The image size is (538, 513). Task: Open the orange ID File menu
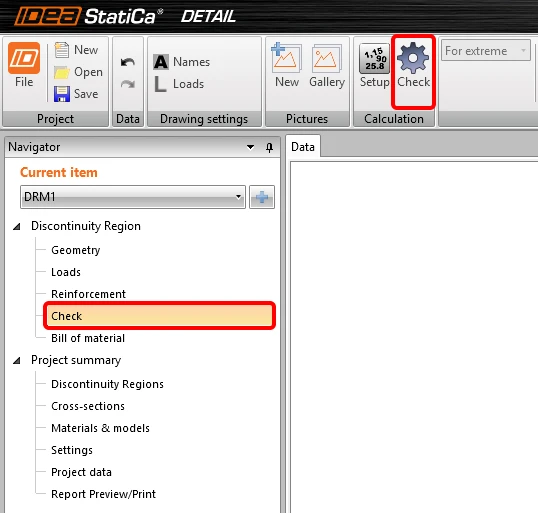pyautogui.click(x=24, y=65)
